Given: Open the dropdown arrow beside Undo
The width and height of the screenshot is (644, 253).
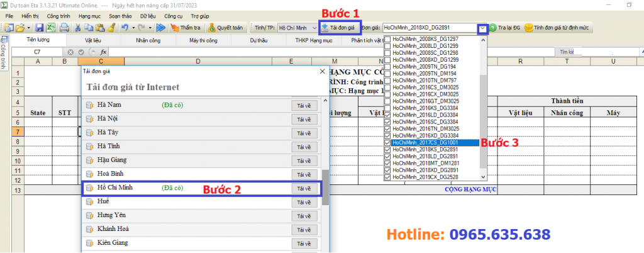Looking at the screenshot, I should pyautogui.click(x=134, y=28).
